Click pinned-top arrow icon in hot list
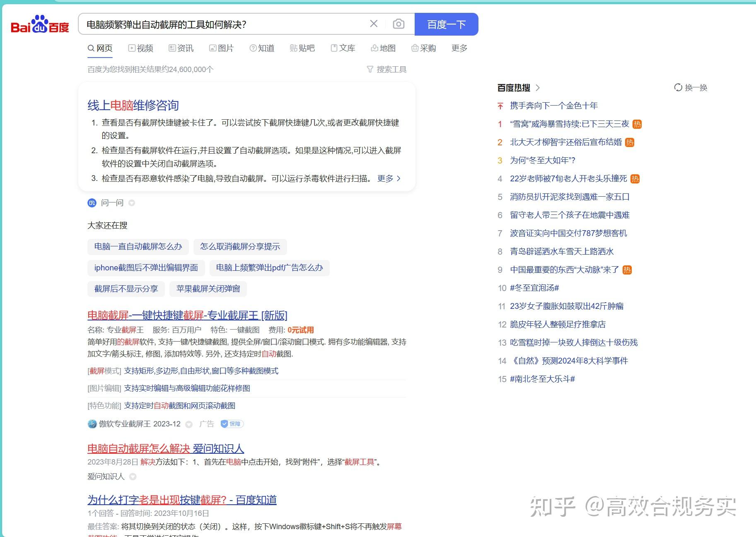Screen dimensions: 756x537 point(500,106)
